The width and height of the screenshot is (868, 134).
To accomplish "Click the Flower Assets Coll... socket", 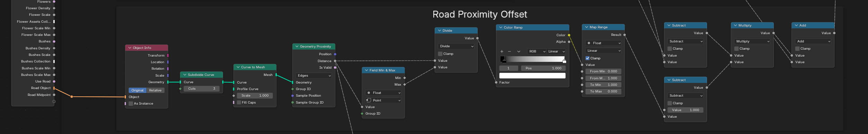I will click(54, 21).
